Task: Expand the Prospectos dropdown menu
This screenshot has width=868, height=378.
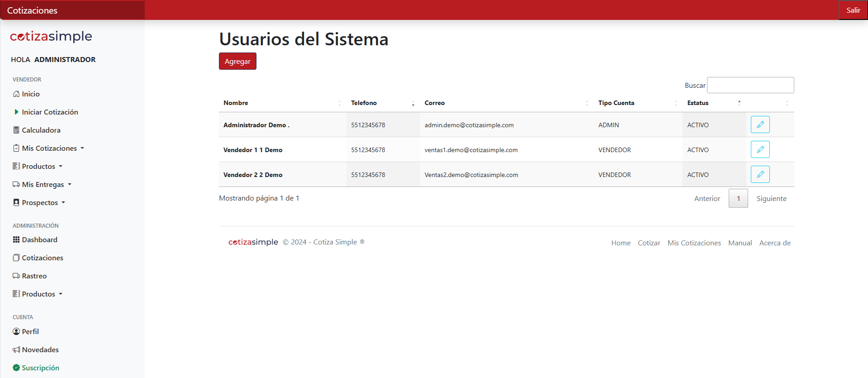Action: [x=40, y=202]
